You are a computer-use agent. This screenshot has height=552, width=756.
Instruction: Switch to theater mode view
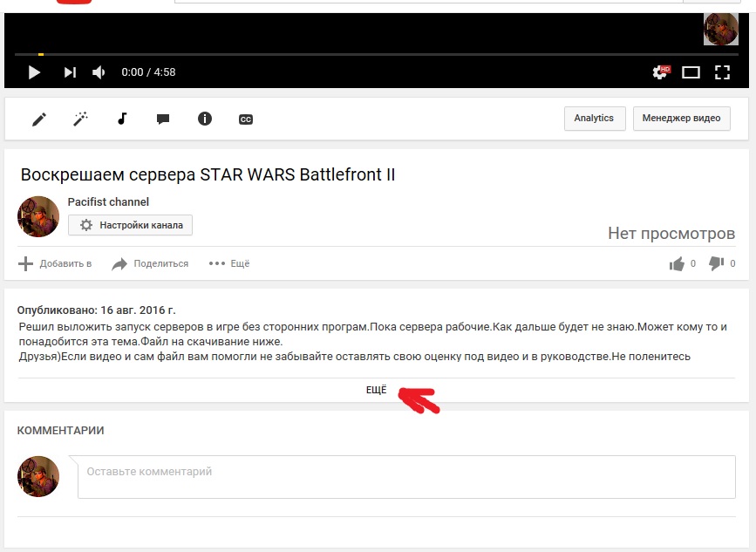coord(691,72)
